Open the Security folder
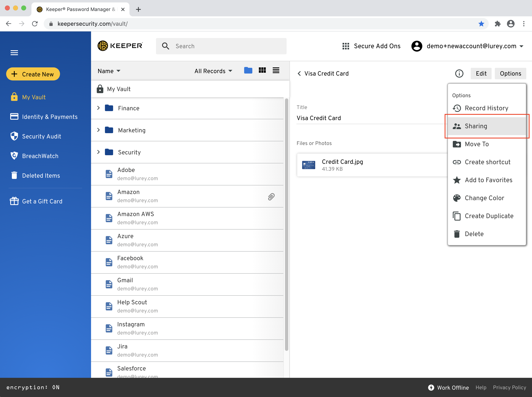The height and width of the screenshot is (397, 532). pyautogui.click(x=187, y=152)
